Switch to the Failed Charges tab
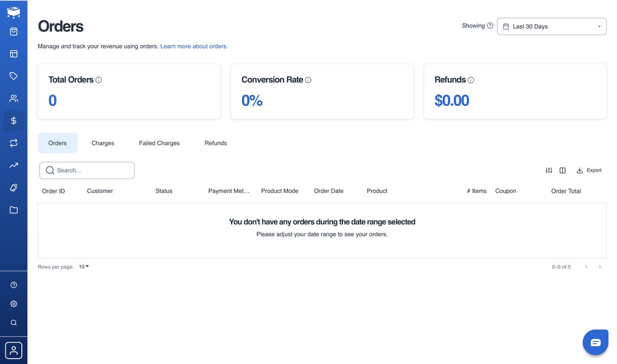The width and height of the screenshot is (617, 364). tap(159, 143)
